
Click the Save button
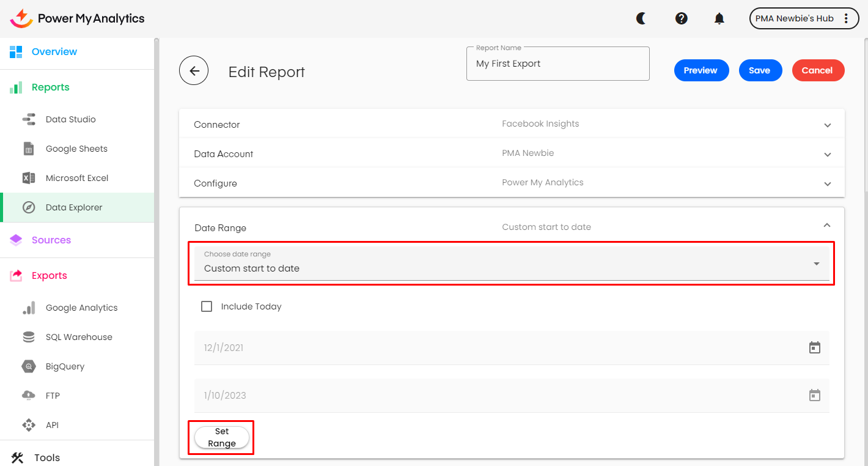(759, 70)
